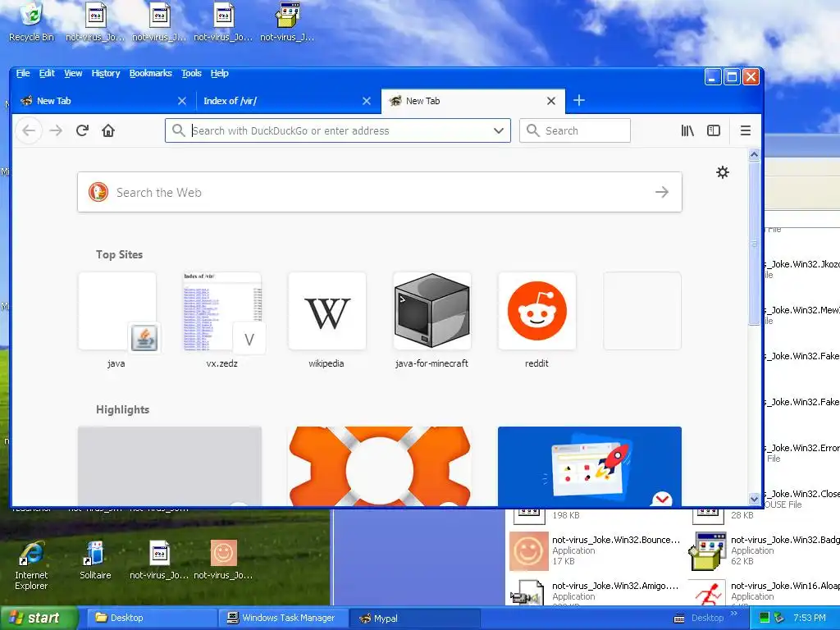Click the DuckDuckGo logo in search box
Image resolution: width=840 pixels, height=630 pixels.
click(x=98, y=192)
